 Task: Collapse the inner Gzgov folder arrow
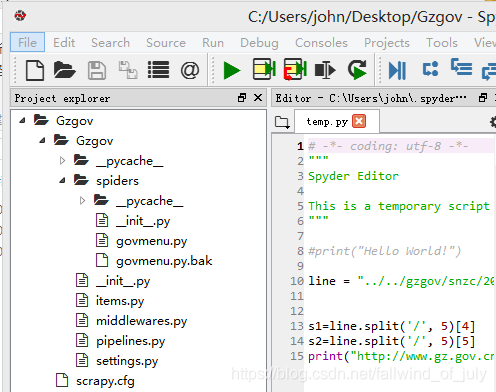[x=42, y=140]
